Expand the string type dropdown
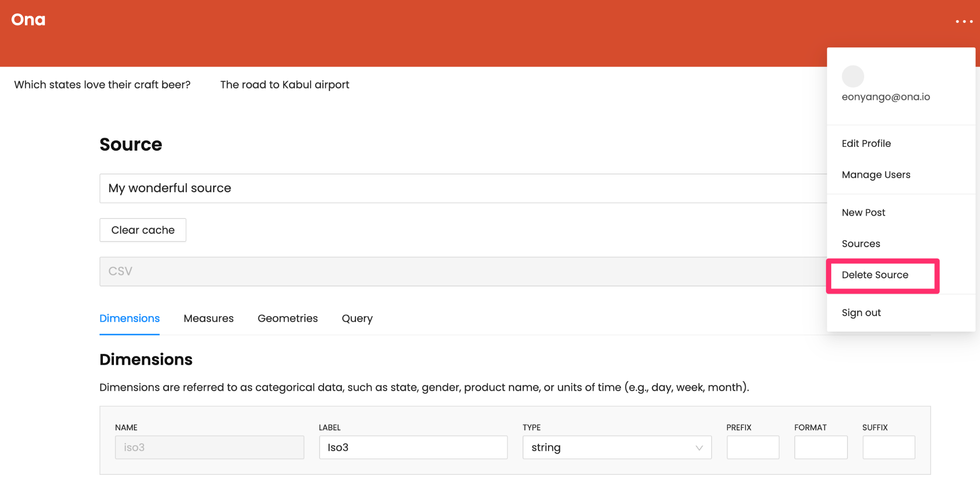 616,448
